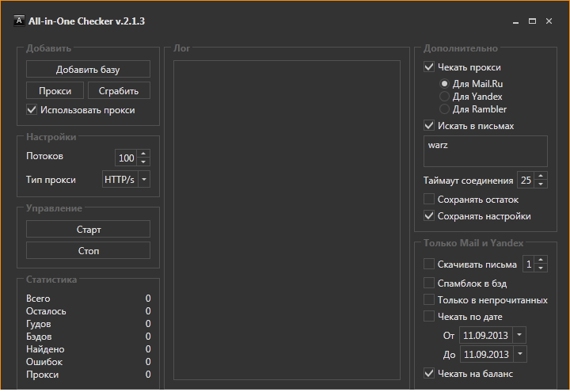Click the Найдено statistics label
This screenshot has height=392, width=570.
pos(45,349)
